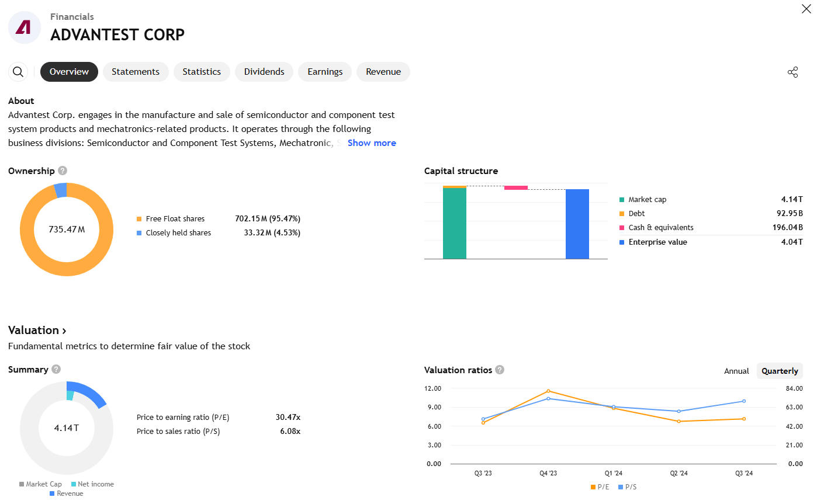The height and width of the screenshot is (504, 817).
Task: Click the 33.32M (4.53%) closely held value
Action: pyautogui.click(x=272, y=233)
